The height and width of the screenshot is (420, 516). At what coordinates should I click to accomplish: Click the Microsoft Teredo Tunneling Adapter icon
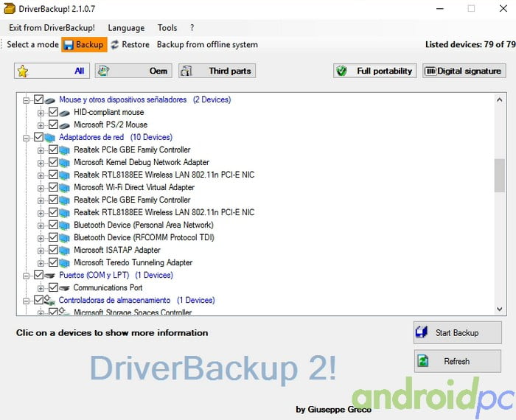point(65,263)
